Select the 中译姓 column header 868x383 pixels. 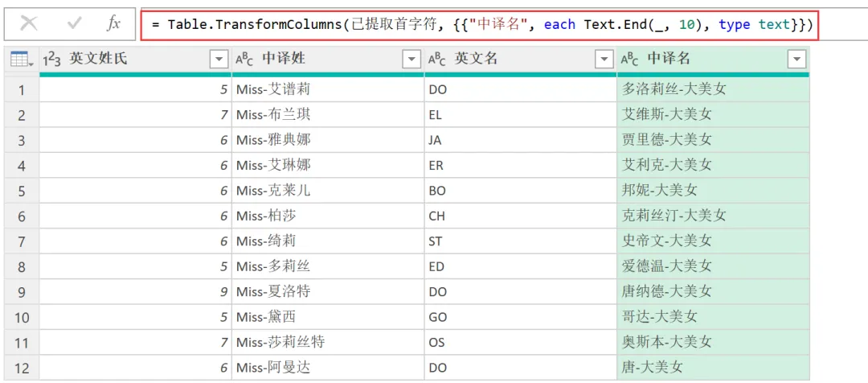point(328,60)
